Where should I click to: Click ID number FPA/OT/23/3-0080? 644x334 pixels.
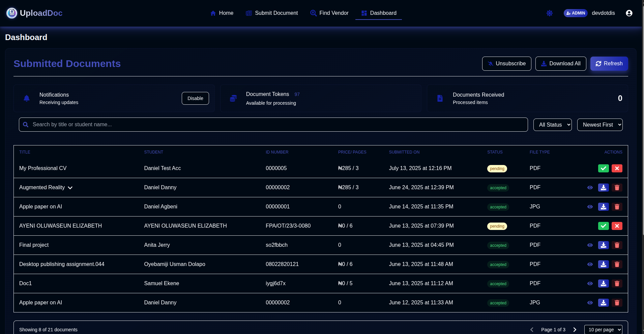(288, 226)
